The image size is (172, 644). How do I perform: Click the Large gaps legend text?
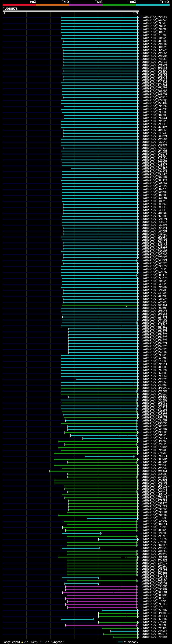coord(33,642)
